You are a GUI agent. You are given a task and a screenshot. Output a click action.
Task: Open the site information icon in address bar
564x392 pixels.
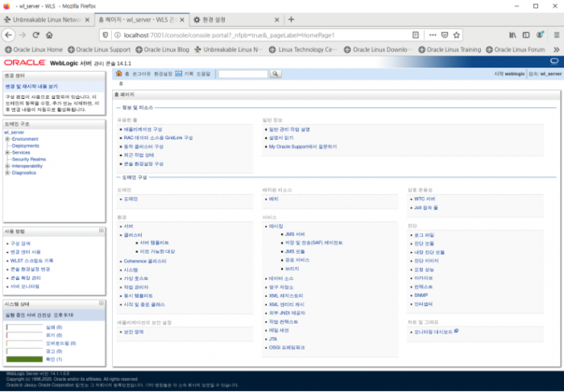118,35
